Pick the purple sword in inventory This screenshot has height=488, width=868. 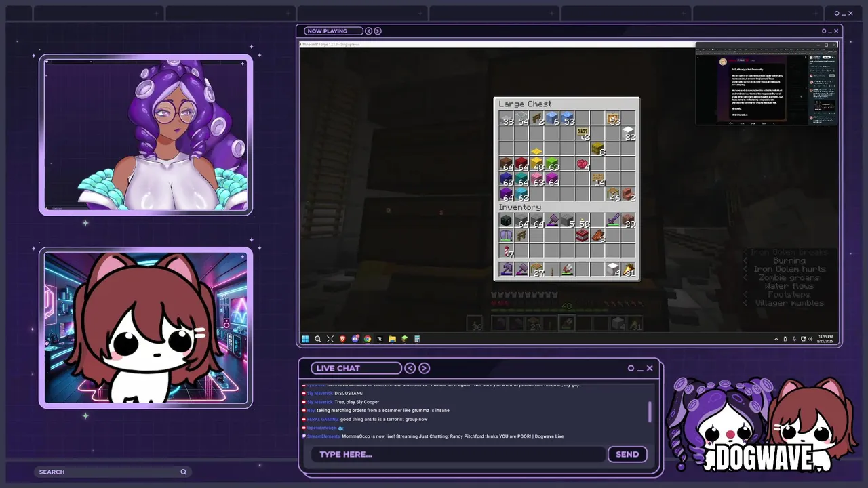click(x=613, y=220)
